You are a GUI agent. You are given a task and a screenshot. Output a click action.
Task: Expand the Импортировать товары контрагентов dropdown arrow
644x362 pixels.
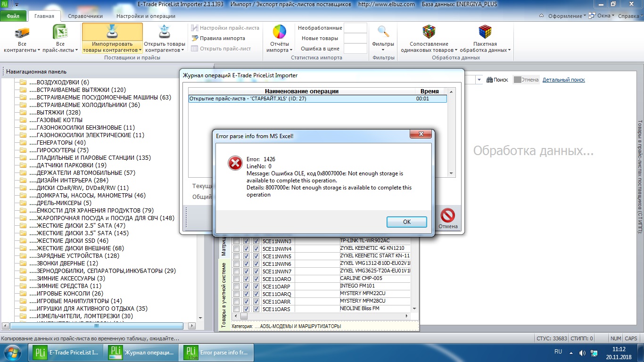tap(140, 50)
